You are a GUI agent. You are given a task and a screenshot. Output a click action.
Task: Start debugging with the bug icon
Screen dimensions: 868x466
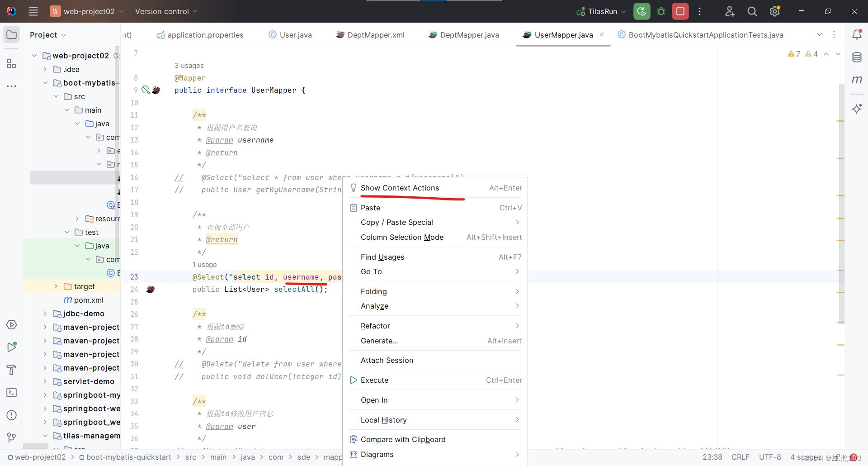click(x=661, y=11)
